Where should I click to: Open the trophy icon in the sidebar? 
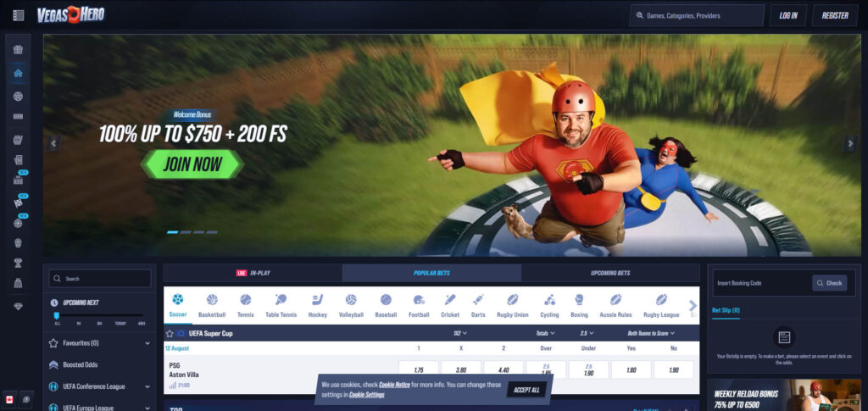(19, 264)
